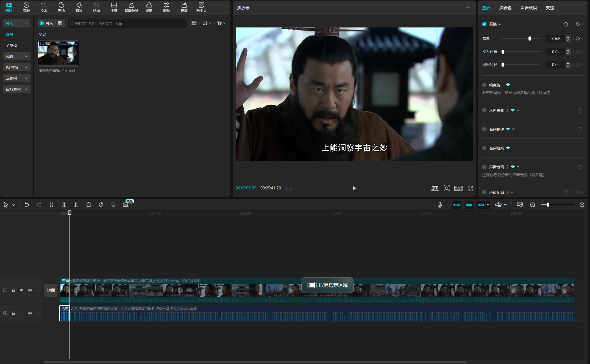This screenshot has width=590, height=364.
Task: Open the 数字人 digital human panel
Action: point(201,7)
